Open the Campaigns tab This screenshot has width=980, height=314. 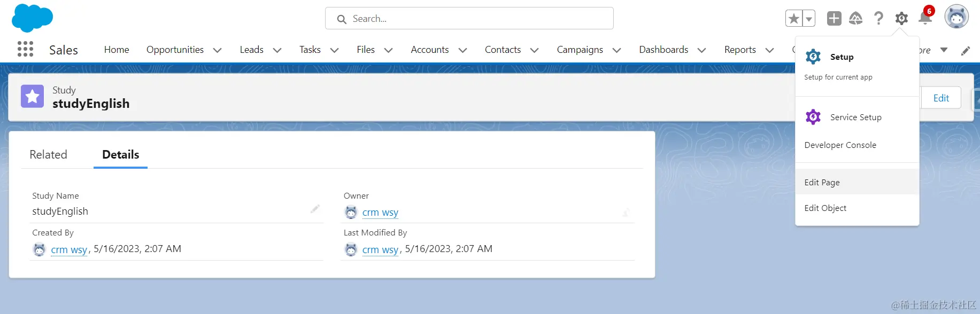click(580, 50)
